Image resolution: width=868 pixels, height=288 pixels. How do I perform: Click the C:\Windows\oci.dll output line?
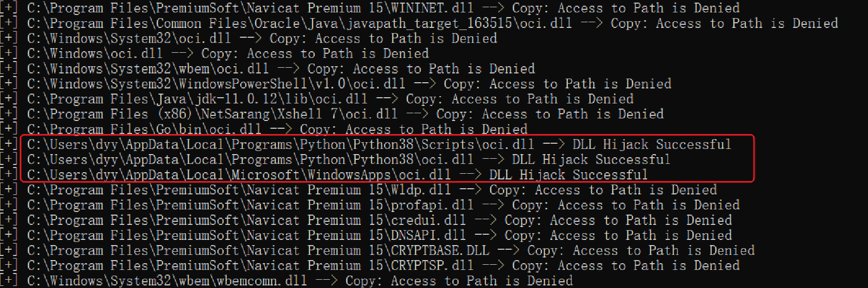(215, 53)
